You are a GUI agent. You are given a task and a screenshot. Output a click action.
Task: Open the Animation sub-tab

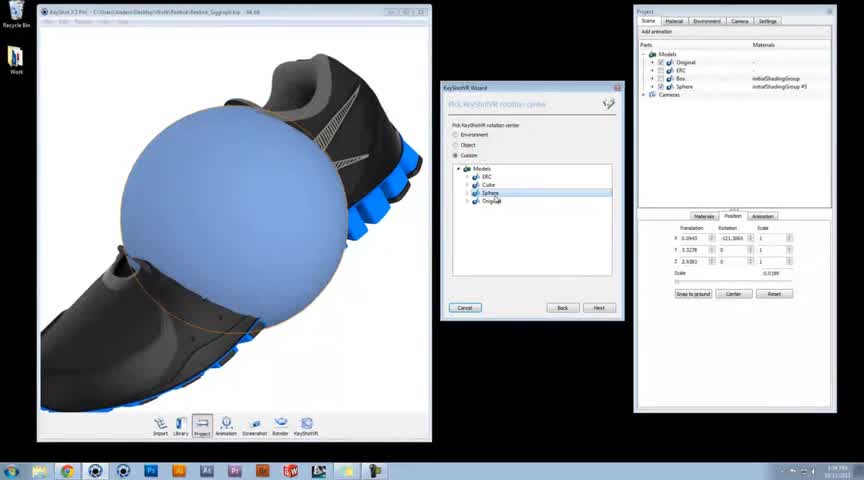pyautogui.click(x=763, y=216)
